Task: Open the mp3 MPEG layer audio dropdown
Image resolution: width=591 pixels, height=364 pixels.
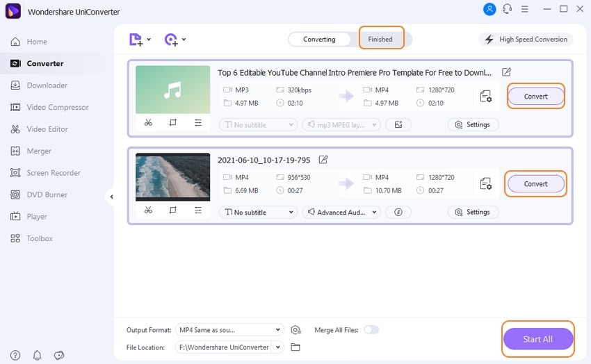Action: click(341, 124)
